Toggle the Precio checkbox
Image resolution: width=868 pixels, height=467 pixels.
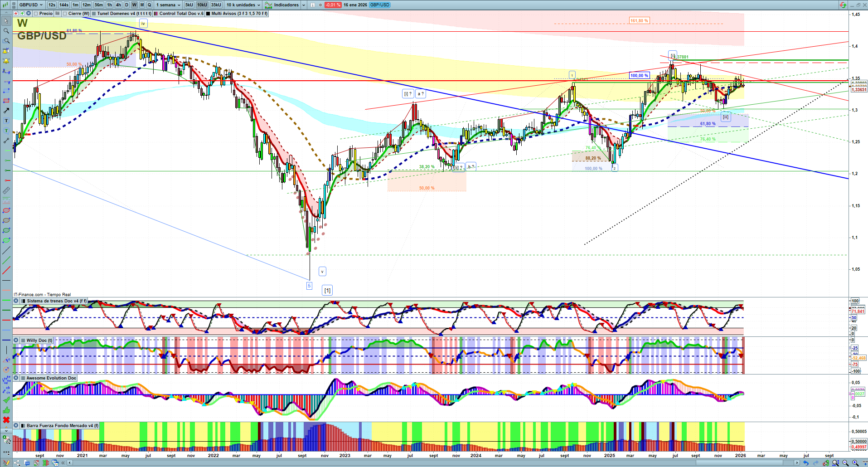coord(37,14)
